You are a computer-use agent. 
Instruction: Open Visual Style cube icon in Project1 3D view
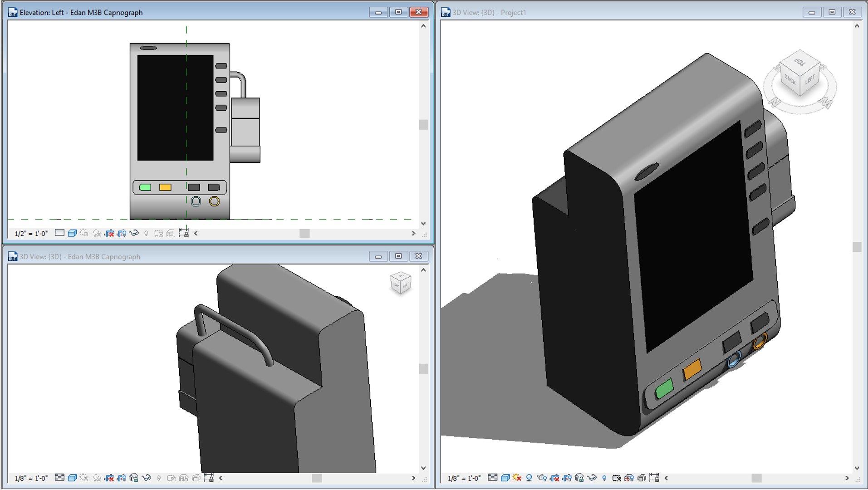[x=505, y=478]
